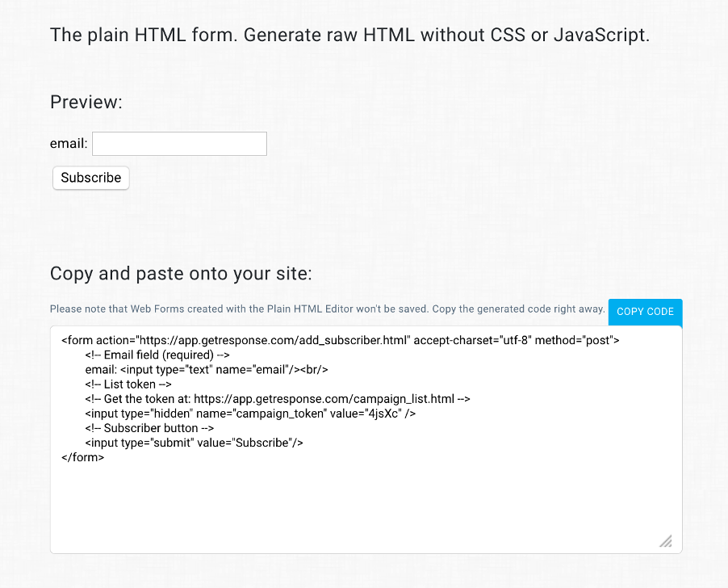The height and width of the screenshot is (588, 728).
Task: Click the List token comment line
Action: point(128,384)
